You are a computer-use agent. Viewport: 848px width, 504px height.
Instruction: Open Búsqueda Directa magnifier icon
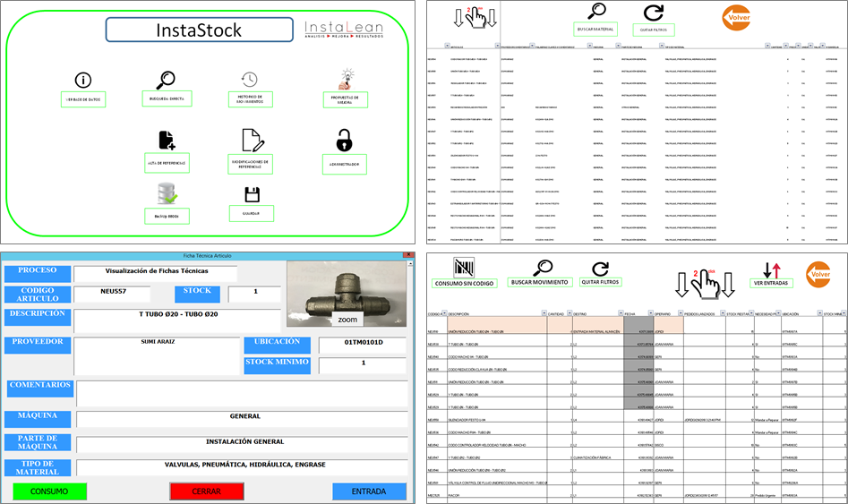point(166,80)
